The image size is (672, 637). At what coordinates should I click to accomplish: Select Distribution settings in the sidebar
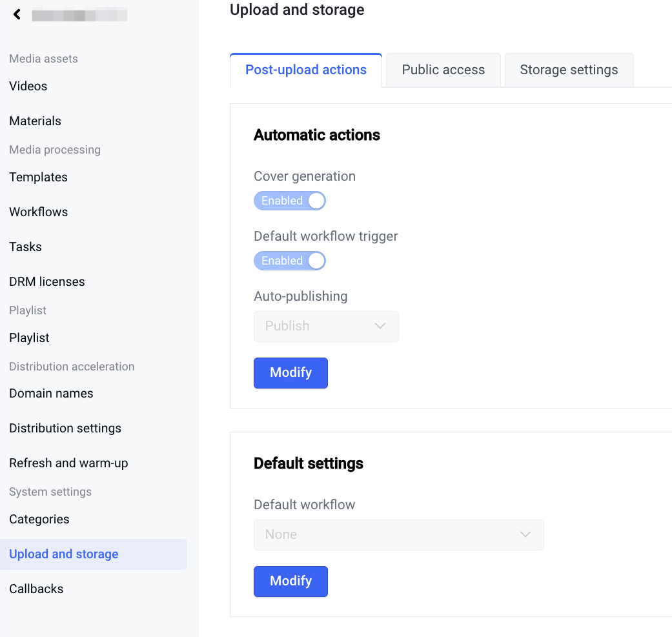(65, 429)
